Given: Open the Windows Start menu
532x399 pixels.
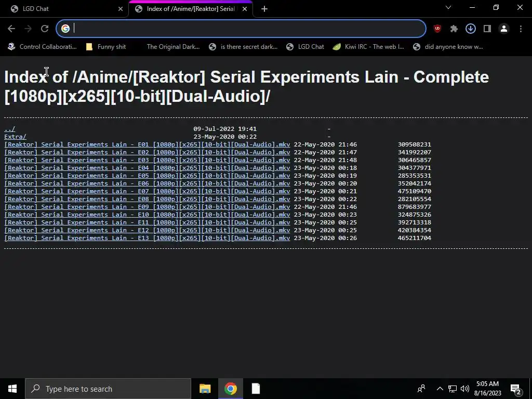Looking at the screenshot, I should click(x=12, y=389).
